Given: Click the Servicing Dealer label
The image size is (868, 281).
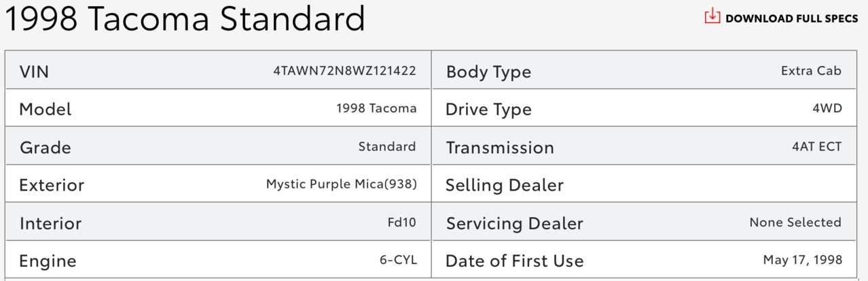Looking at the screenshot, I should pyautogui.click(x=514, y=224).
